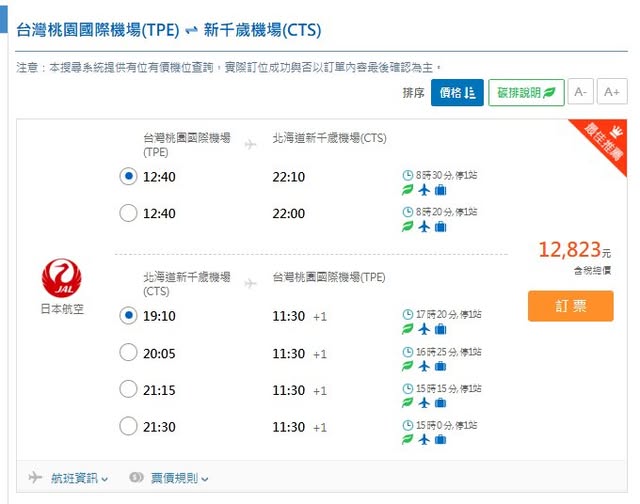Viewport: 640px width, 504px height.
Task: Select the 12:40 outbound flight arriving 22:00
Action: [128, 213]
